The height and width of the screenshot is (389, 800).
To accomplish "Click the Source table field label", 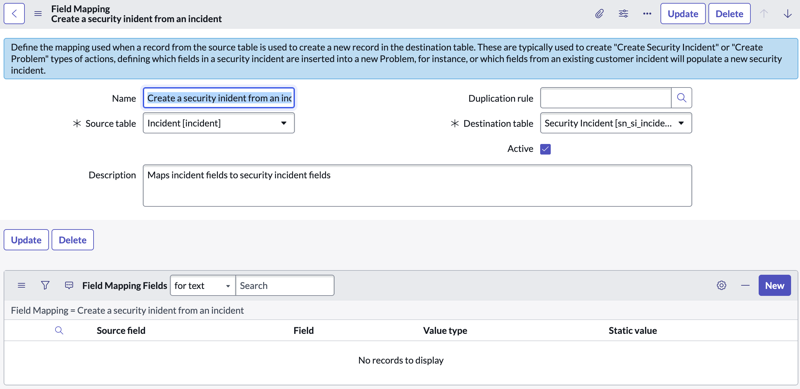I will click(x=111, y=124).
